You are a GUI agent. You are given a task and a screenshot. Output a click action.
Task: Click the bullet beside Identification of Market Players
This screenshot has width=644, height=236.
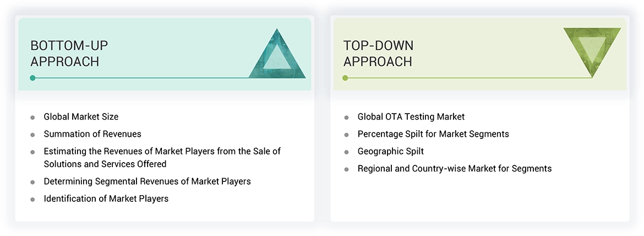pos(33,199)
